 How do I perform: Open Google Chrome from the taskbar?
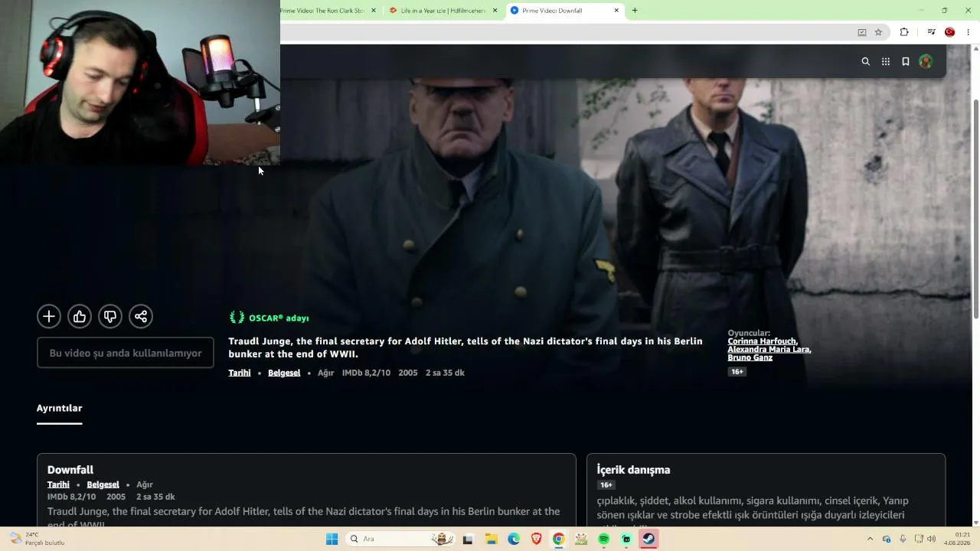tap(559, 540)
